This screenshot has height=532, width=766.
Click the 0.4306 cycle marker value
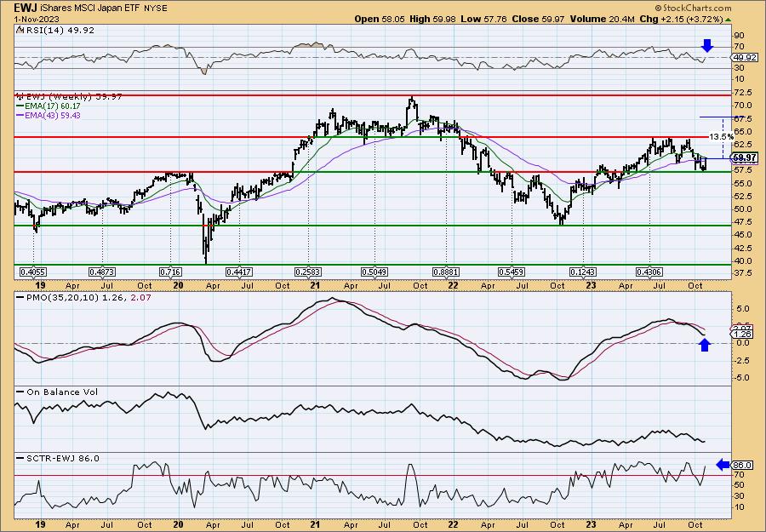(649, 272)
